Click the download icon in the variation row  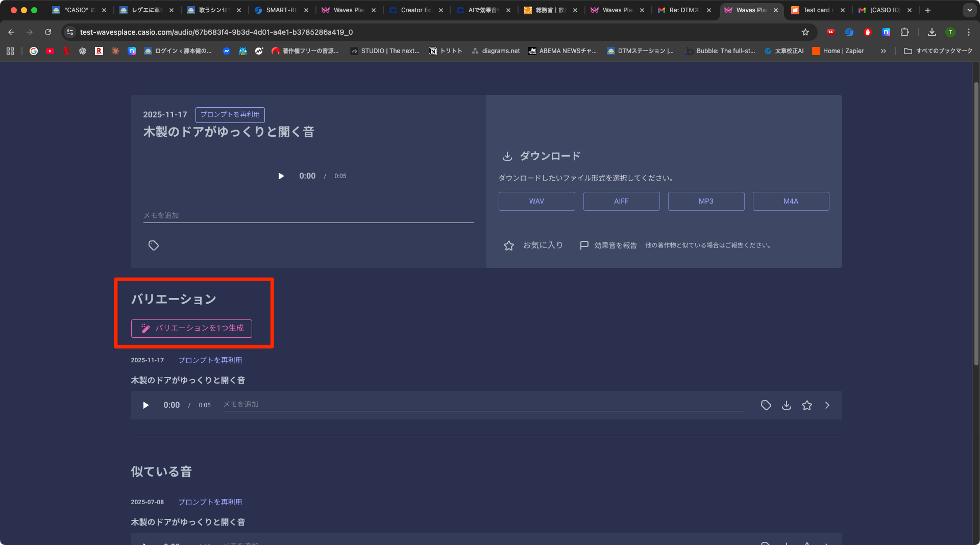[787, 405]
